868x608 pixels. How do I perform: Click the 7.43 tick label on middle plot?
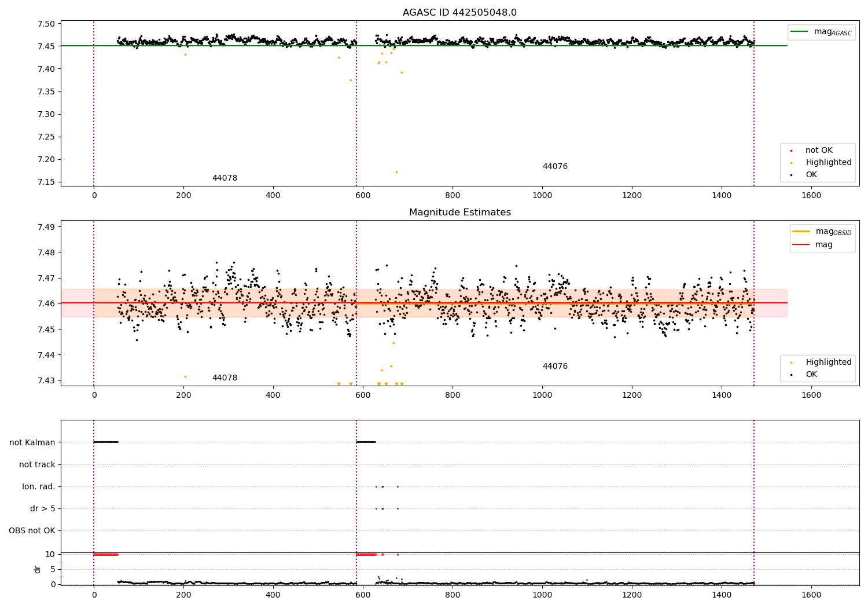[x=46, y=380]
